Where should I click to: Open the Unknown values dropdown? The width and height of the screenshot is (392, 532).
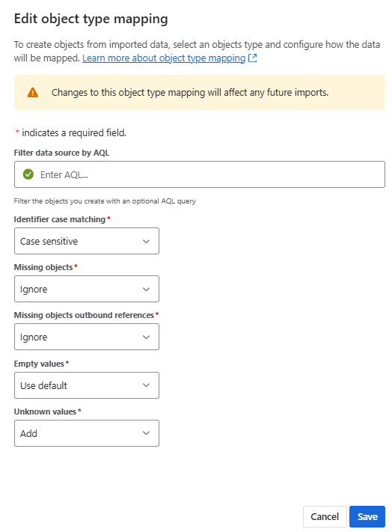pyautogui.click(x=87, y=433)
